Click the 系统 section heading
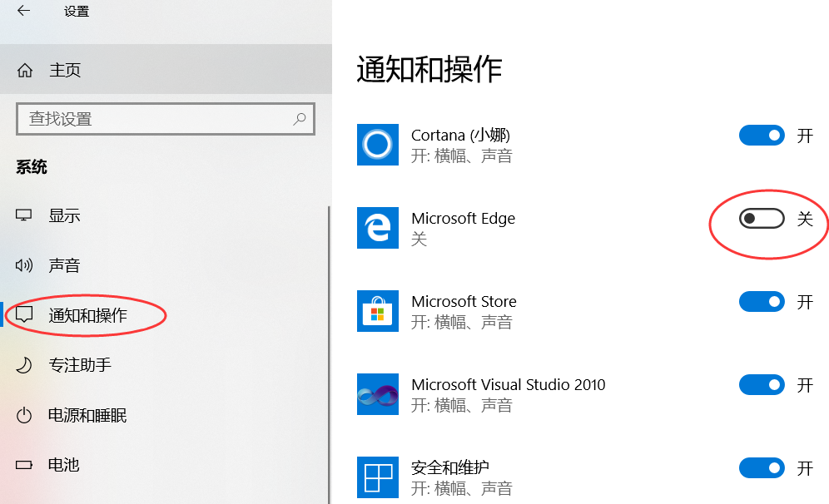Image resolution: width=829 pixels, height=504 pixels. coord(31,167)
